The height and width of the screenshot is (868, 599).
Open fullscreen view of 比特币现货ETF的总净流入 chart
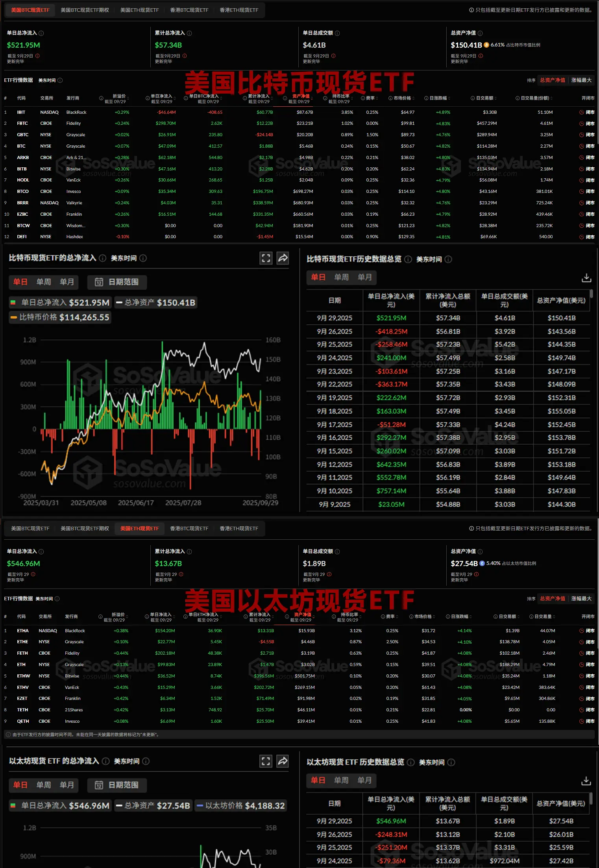pyautogui.click(x=266, y=258)
